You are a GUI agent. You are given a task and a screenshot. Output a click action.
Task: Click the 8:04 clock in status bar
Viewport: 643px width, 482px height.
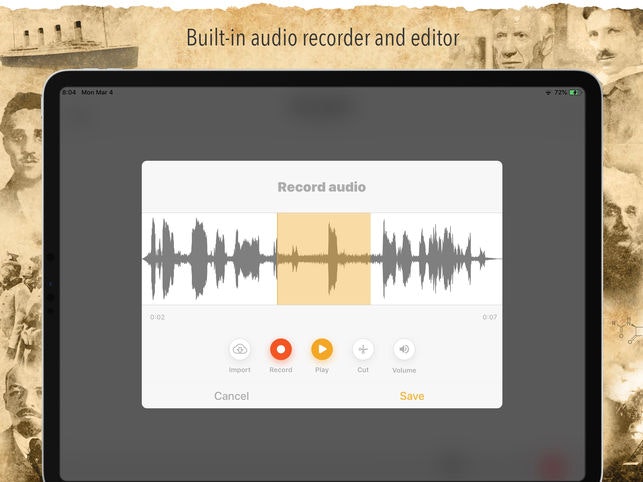[69, 92]
